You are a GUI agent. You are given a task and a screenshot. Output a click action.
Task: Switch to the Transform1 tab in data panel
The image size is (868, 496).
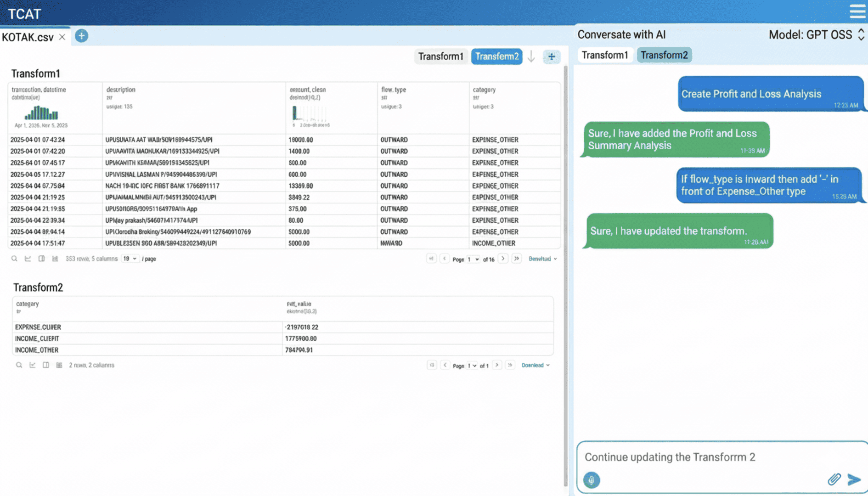pyautogui.click(x=440, y=56)
